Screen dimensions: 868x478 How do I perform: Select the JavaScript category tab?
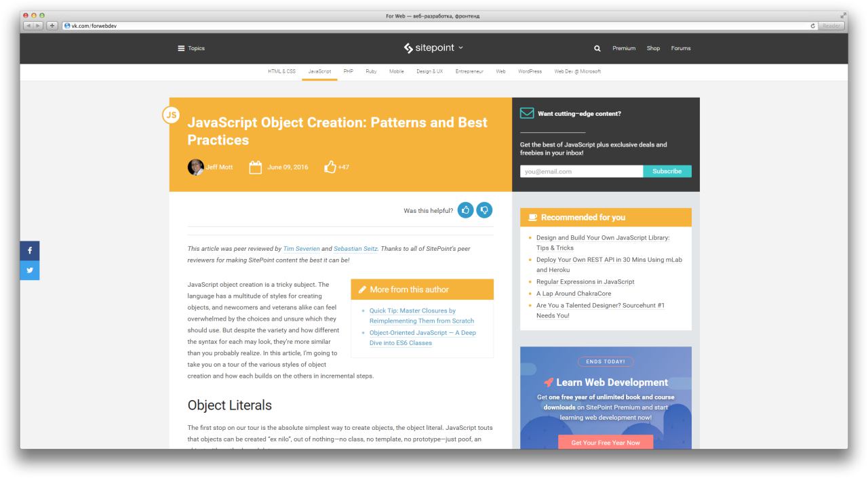(319, 71)
